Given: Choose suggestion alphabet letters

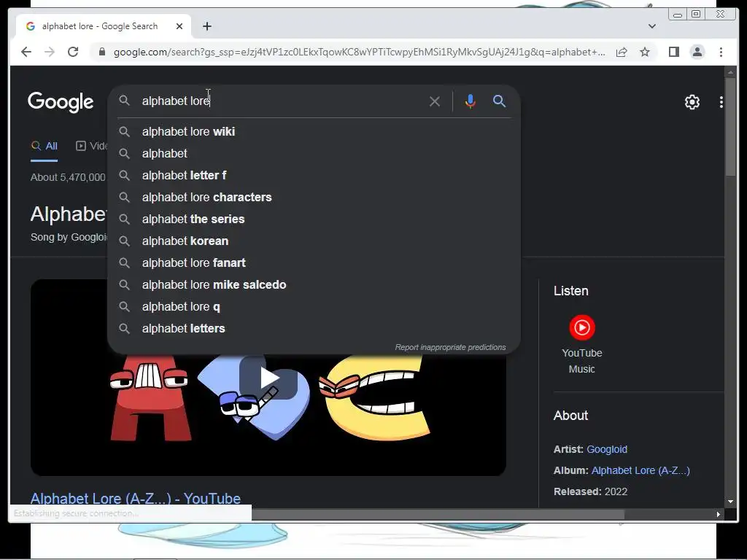Looking at the screenshot, I should tap(314, 329).
